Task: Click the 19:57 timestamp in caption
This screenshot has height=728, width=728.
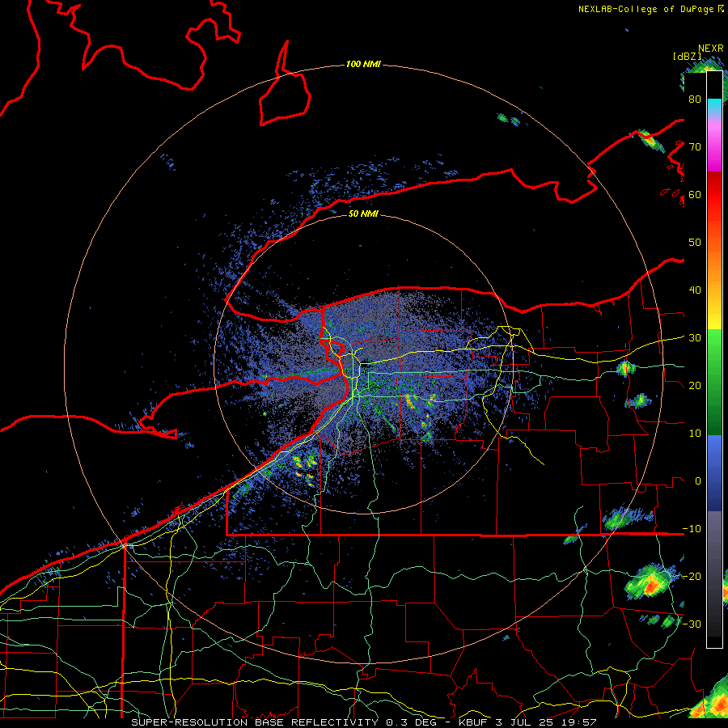Action: [x=581, y=722]
